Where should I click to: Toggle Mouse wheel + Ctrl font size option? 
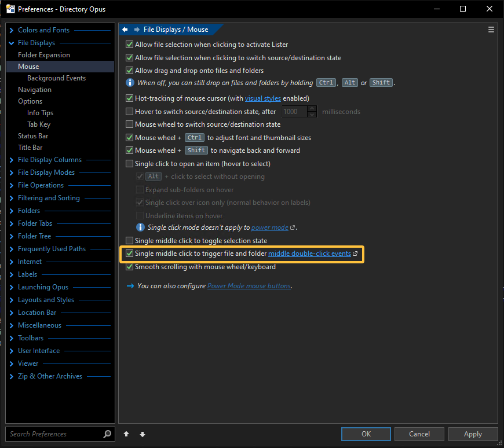pos(129,137)
